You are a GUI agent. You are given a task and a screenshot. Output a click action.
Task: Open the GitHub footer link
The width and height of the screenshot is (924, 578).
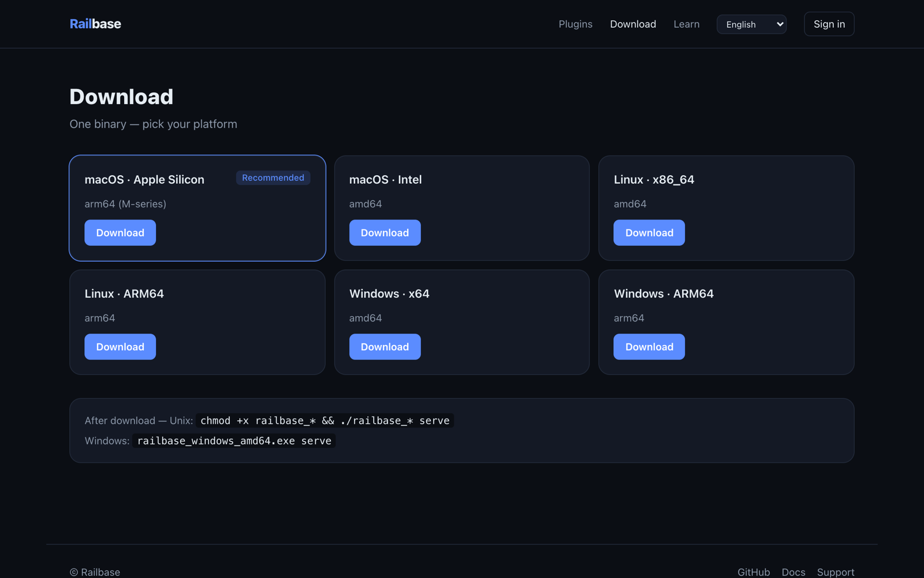pyautogui.click(x=754, y=572)
